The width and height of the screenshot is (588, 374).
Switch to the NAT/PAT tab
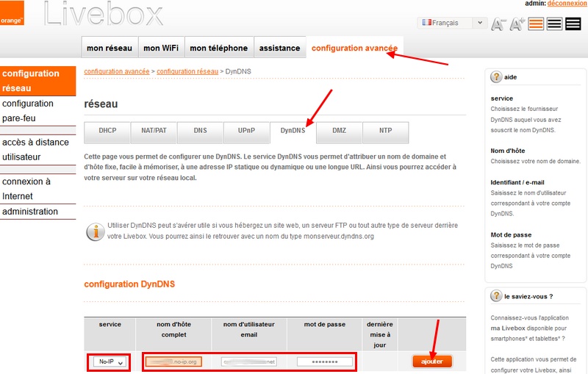pos(154,131)
